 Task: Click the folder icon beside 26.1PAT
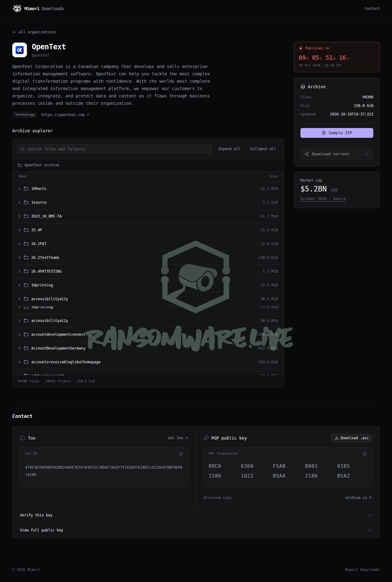click(x=26, y=244)
